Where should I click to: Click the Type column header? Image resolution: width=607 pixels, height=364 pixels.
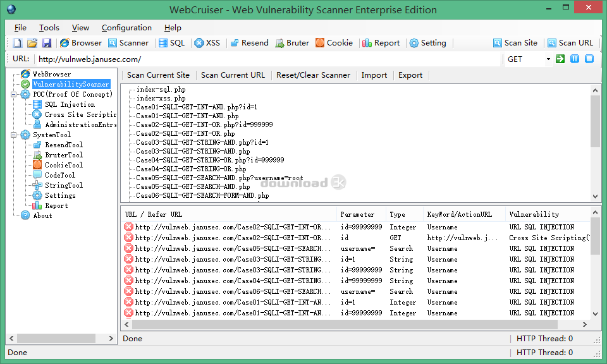(x=405, y=214)
